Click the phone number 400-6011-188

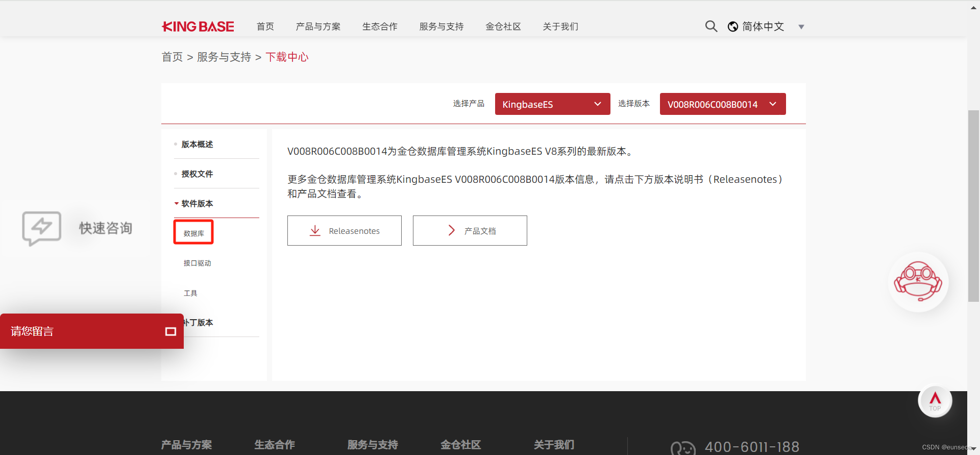pos(752,447)
